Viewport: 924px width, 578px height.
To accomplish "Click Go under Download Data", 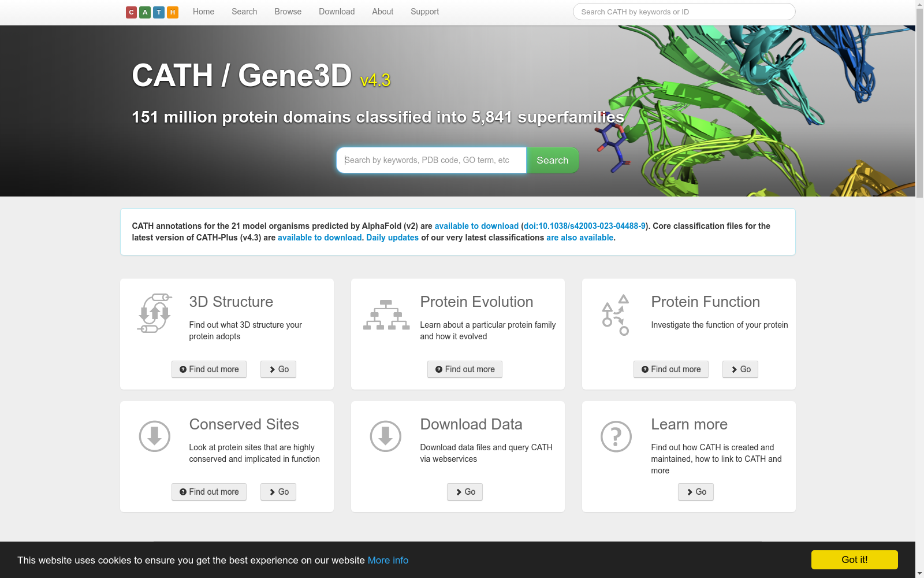I will point(465,492).
